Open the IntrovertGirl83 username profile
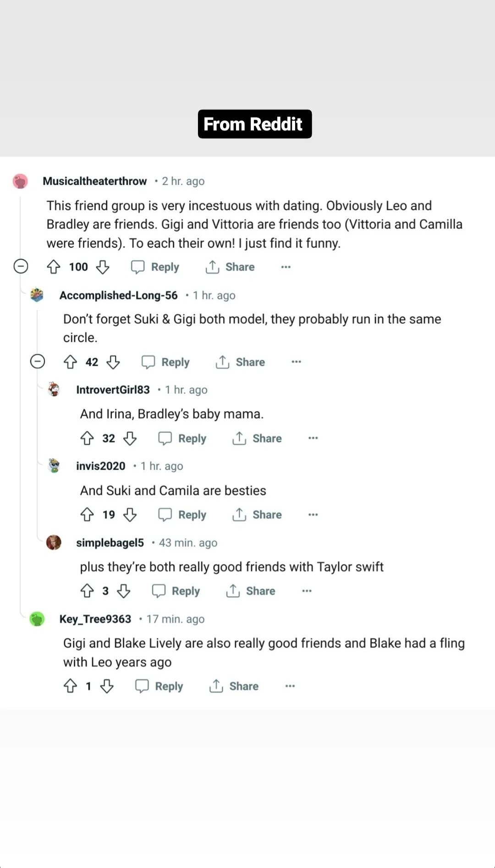Screen dimensions: 495x868 click(113, 390)
